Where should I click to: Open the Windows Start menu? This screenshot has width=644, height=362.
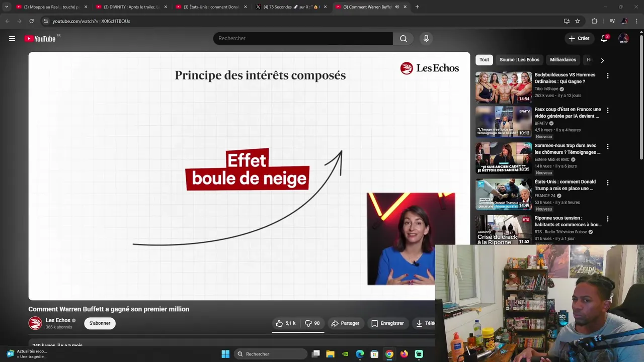(225, 354)
